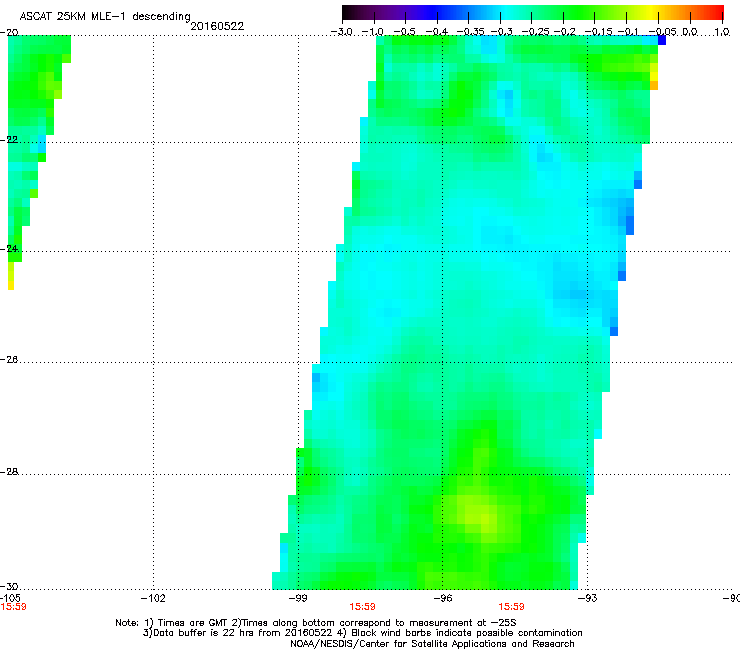Select the date label 20160522
The width and height of the screenshot is (740, 650).
[217, 26]
